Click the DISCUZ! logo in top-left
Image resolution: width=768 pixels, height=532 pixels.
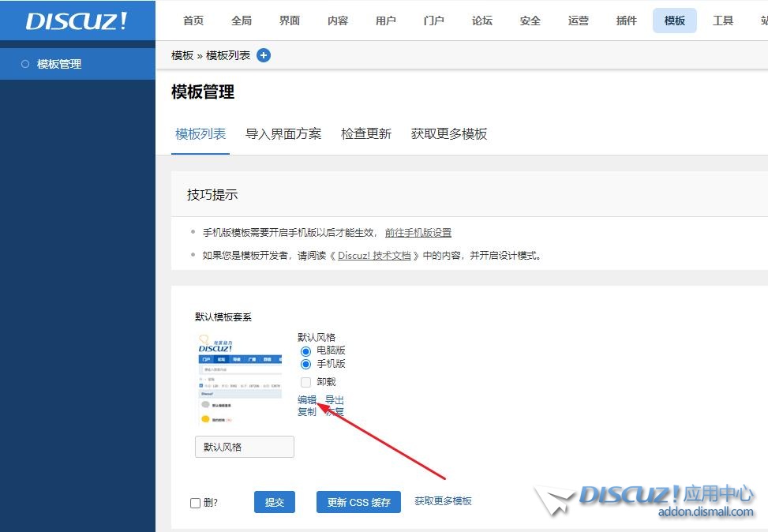(x=77, y=21)
